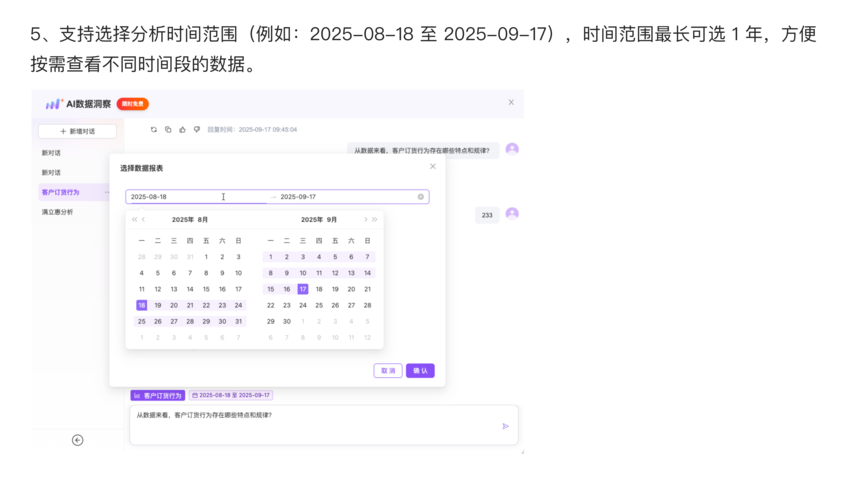Clear the date range with the clear icon
860x484 pixels.
pos(421,197)
